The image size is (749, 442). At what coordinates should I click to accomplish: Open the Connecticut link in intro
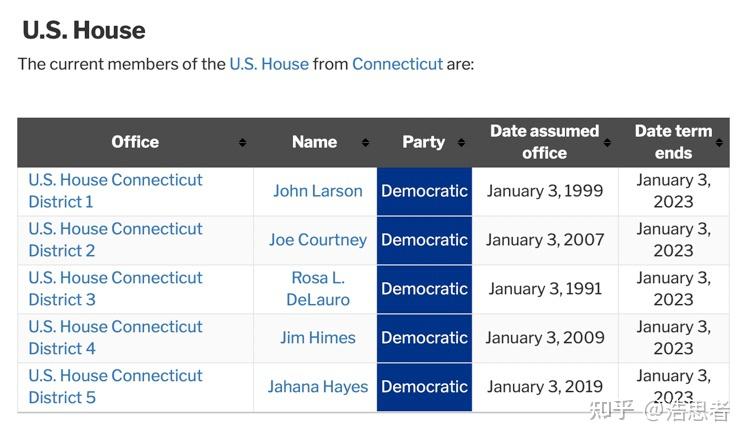[397, 64]
